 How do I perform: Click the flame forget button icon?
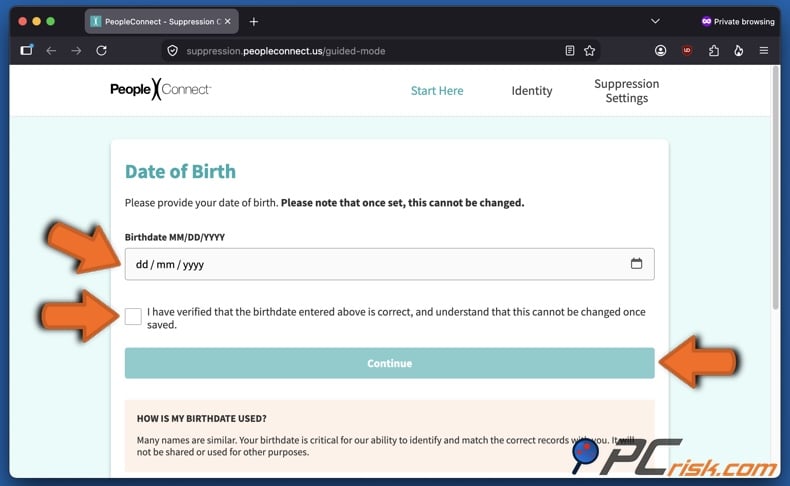tap(739, 51)
